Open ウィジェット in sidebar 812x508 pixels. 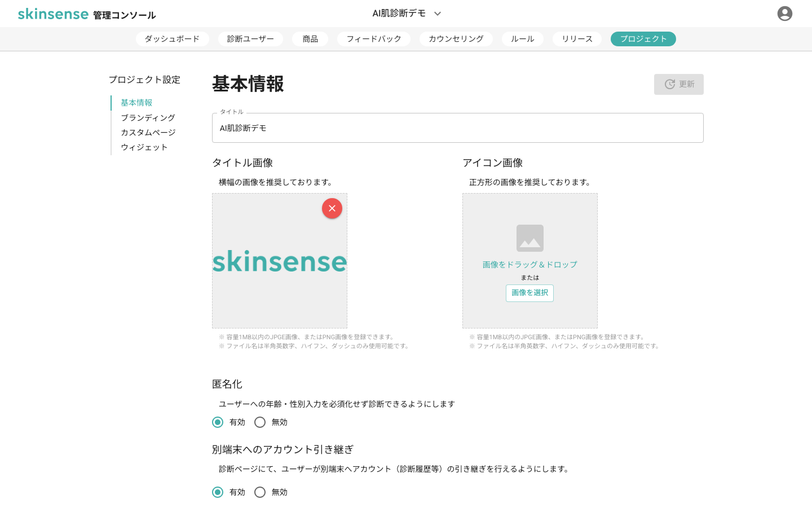144,147
